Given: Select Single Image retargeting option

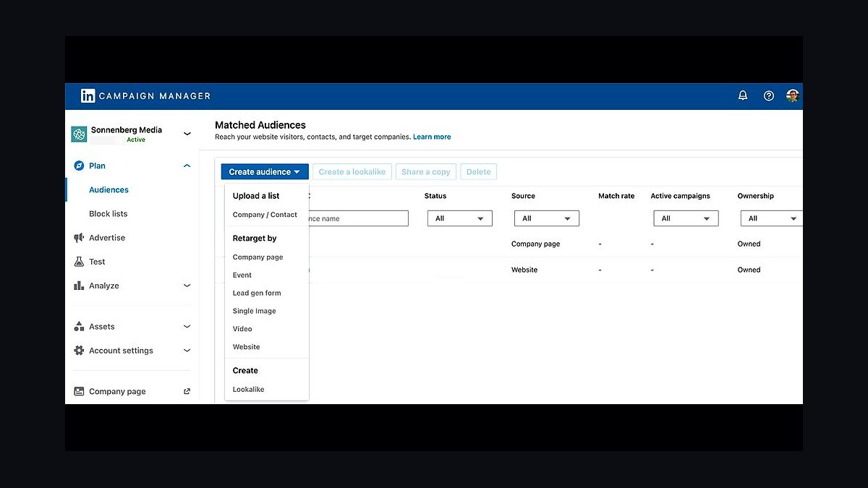Looking at the screenshot, I should point(255,312).
